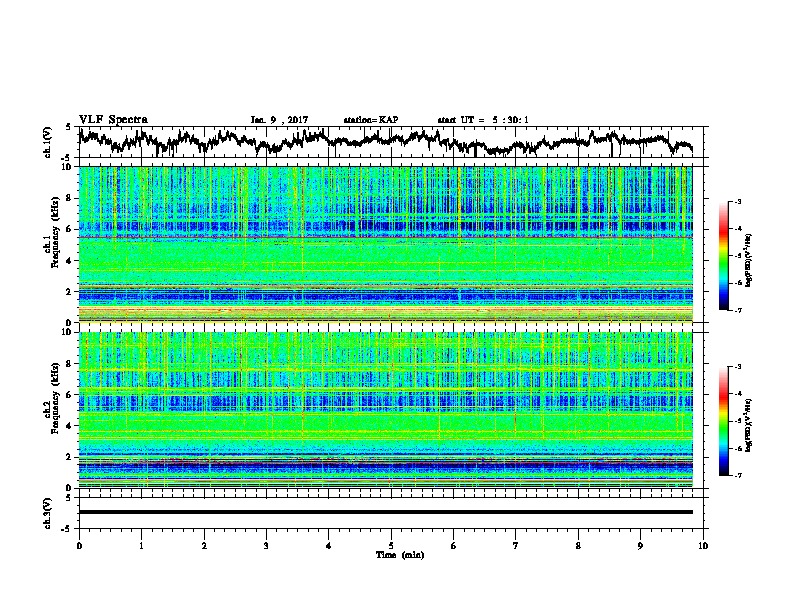Viewport: 792px width, 612px height.
Task: Click the '5' tick of ch.1(V) axis
Action: 69,127
